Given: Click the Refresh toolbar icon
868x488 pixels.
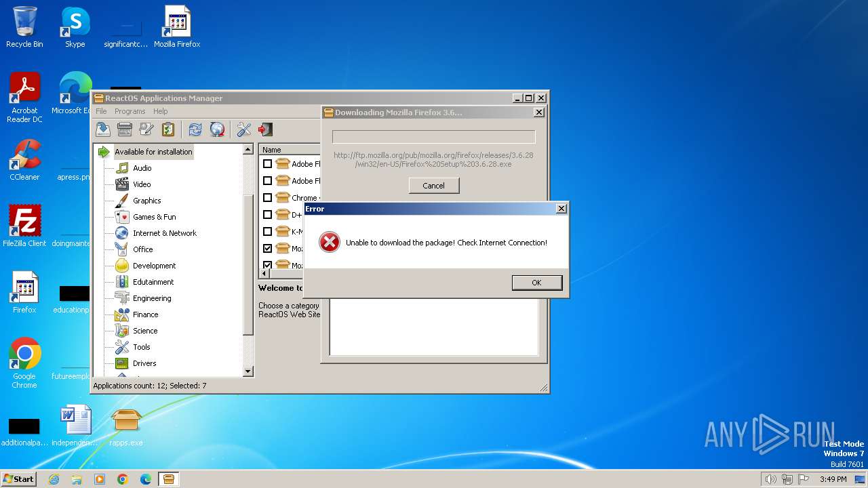Looking at the screenshot, I should (x=195, y=129).
